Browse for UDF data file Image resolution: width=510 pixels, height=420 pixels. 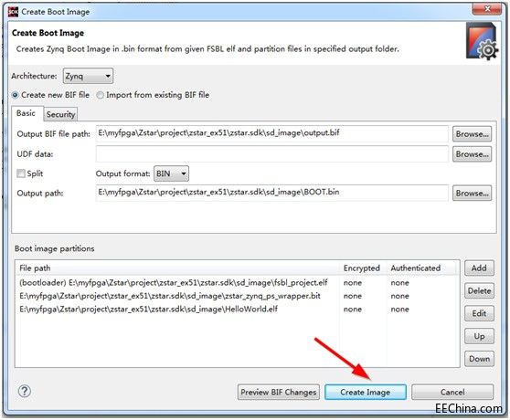coord(472,154)
